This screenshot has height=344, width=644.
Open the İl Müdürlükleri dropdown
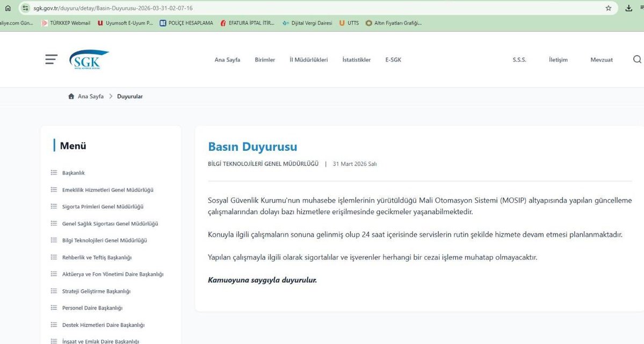[308, 60]
